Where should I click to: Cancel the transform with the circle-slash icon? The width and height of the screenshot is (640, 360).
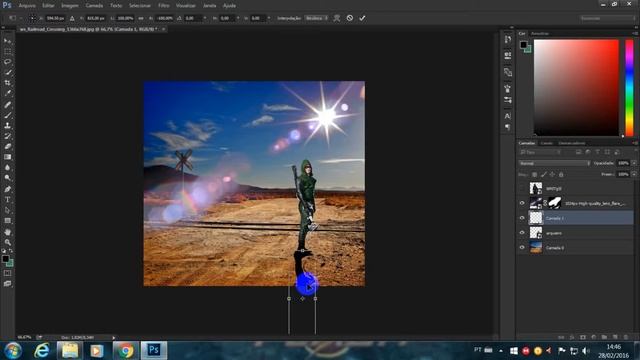[350, 18]
